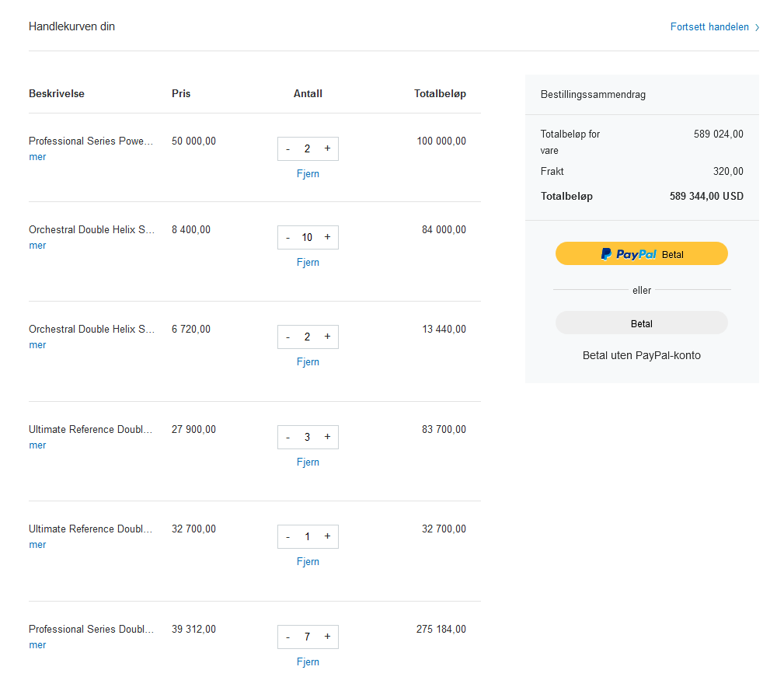Select the quantity field showing 3
The image size is (784, 698).
pyautogui.click(x=307, y=437)
